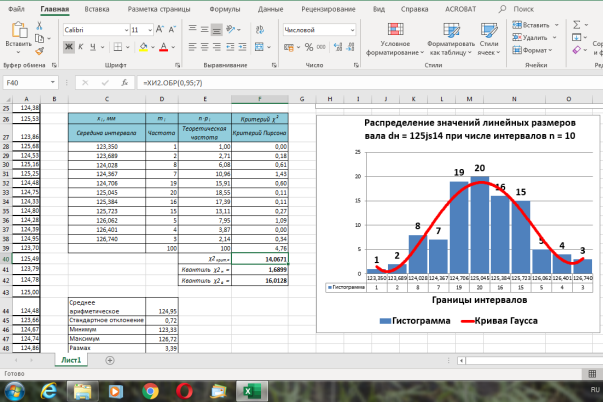Click the text Orientation icon
This screenshot has height=402, width=603.
231,29
